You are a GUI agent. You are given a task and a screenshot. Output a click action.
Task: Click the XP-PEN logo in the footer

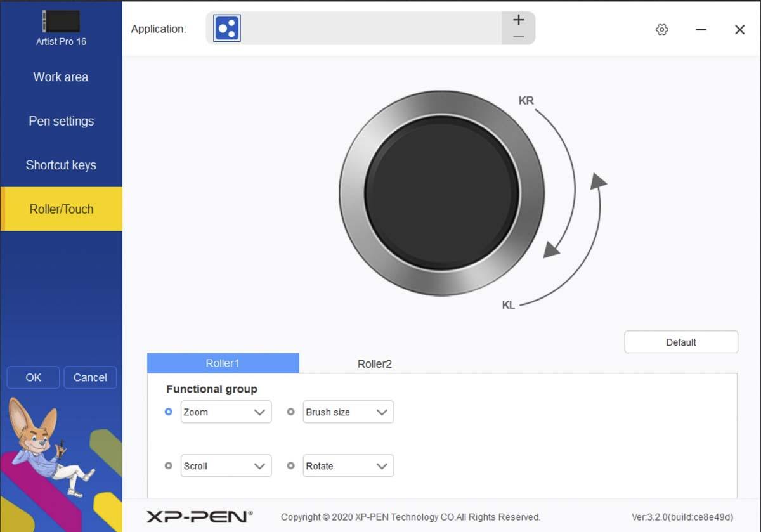[x=199, y=517]
